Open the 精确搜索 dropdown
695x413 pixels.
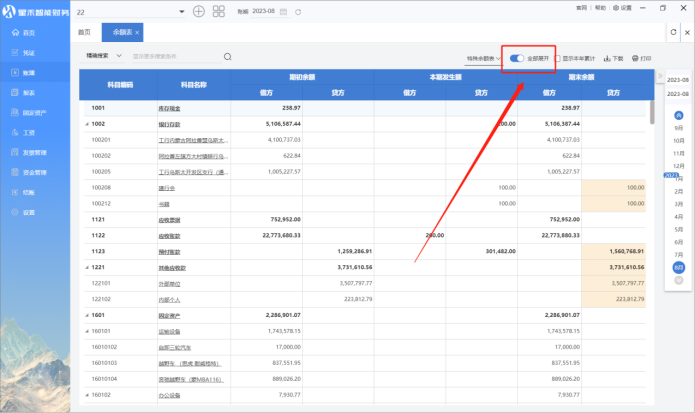point(102,57)
